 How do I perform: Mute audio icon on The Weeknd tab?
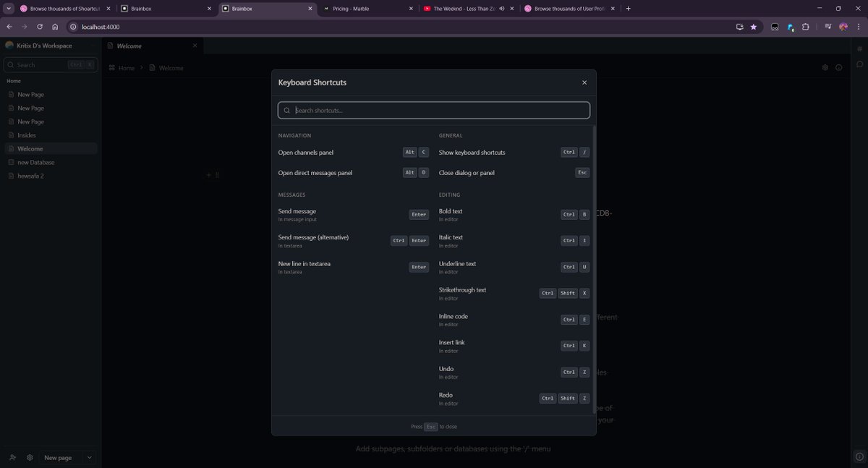502,9
